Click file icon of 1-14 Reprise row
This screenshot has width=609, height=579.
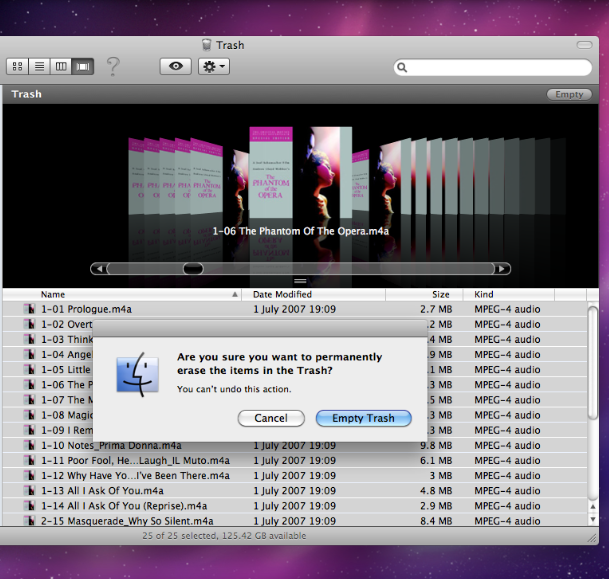coord(29,506)
